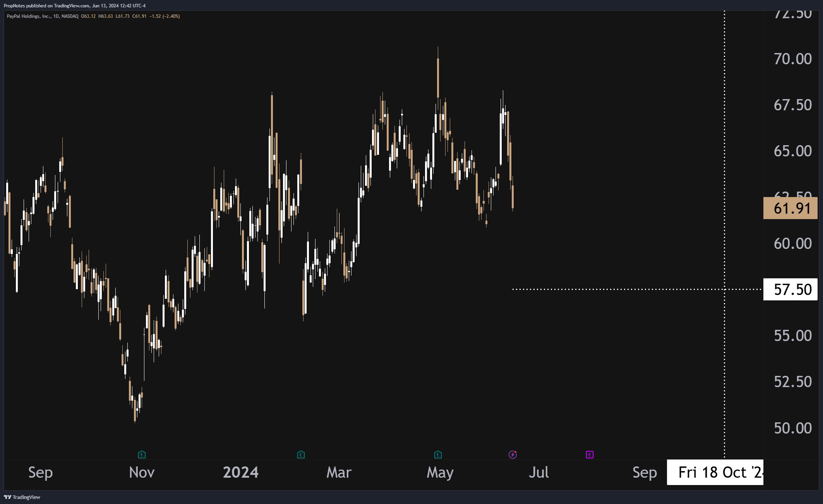
Task: Click the 61.91 current price label
Action: point(790,208)
